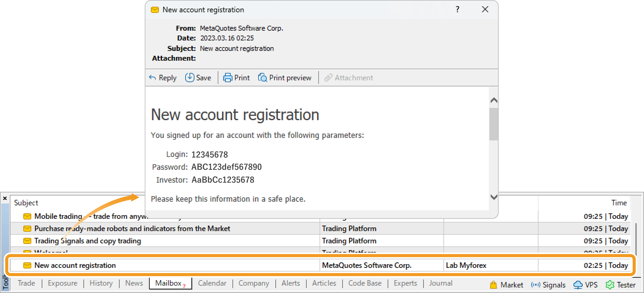Open the Company tab
The width and height of the screenshot is (644, 293).
[254, 283]
